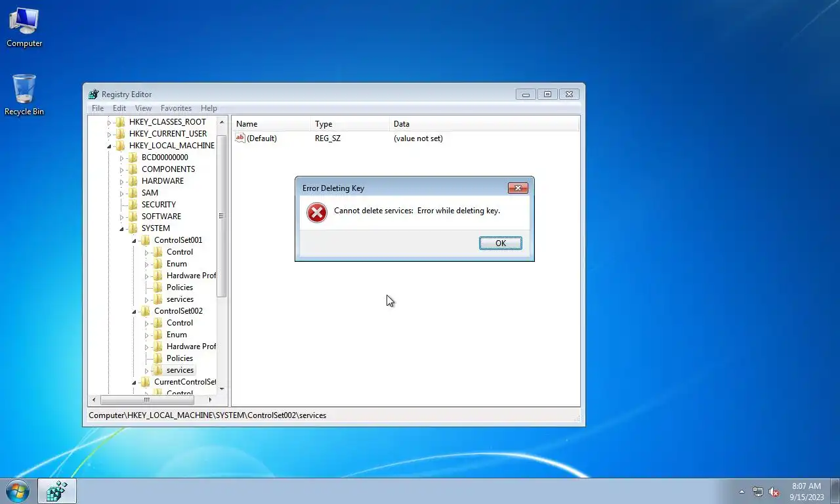Click the HKEY_CURRENT_USER folder icon

[120, 134]
